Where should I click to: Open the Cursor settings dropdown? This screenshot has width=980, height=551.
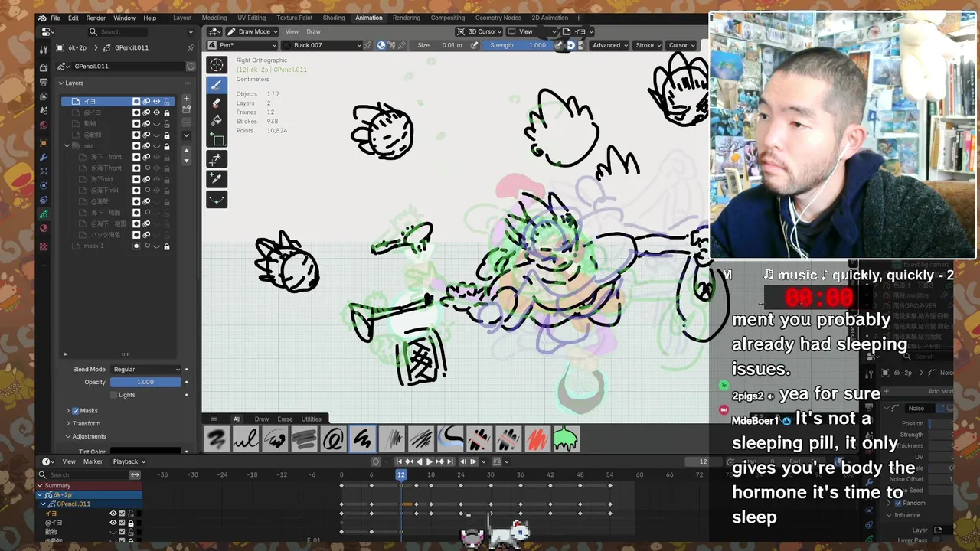point(681,45)
